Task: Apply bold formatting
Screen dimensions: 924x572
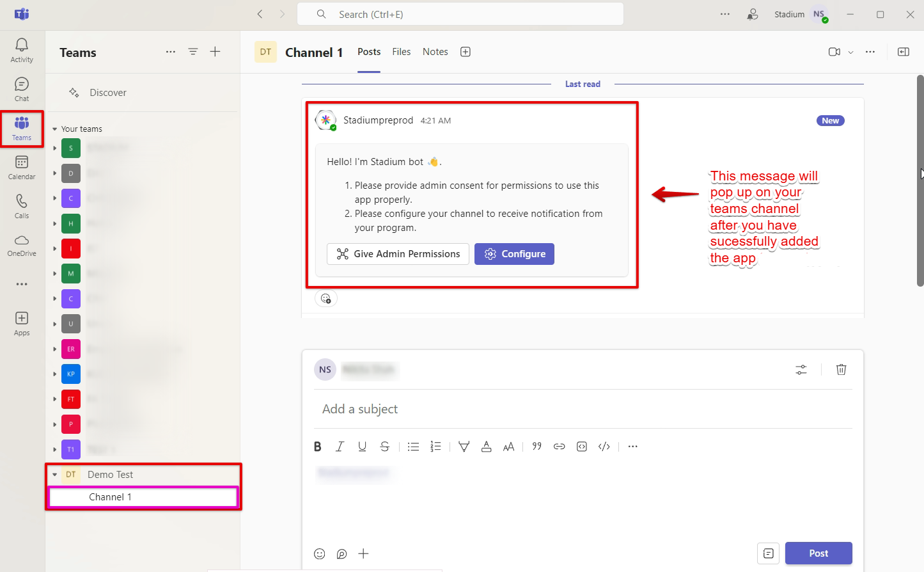Action: point(317,447)
